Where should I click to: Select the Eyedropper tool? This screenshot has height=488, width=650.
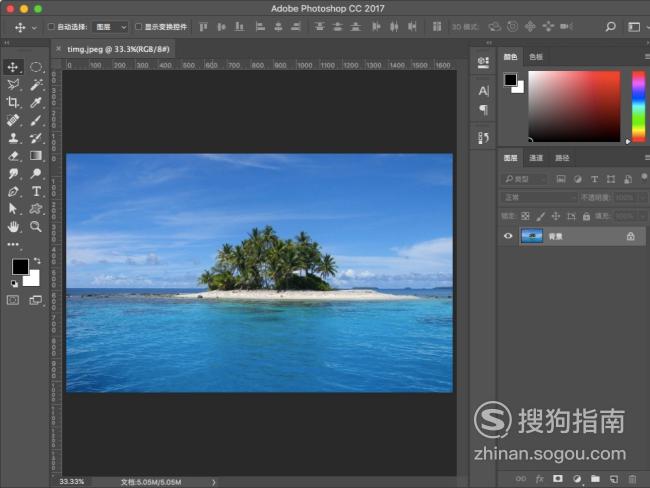pyautogui.click(x=36, y=102)
